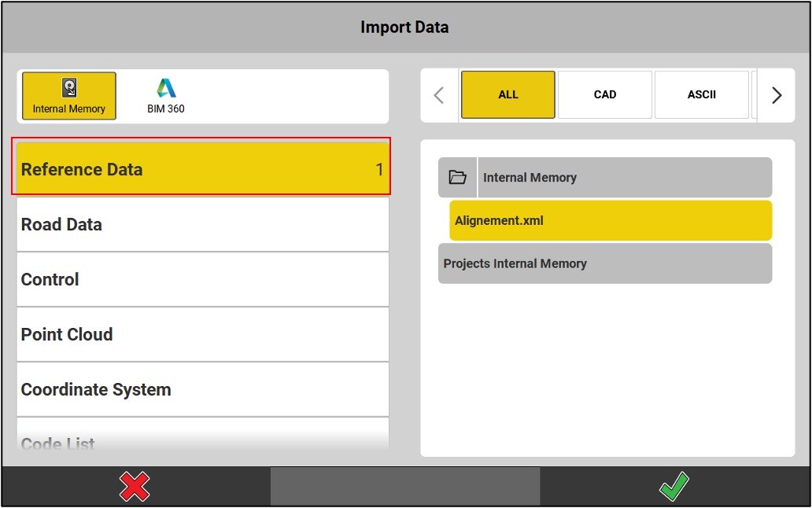Confirm import with the green checkmark

pos(674,487)
